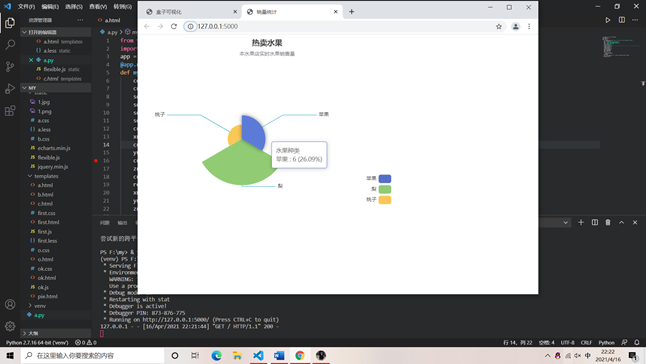This screenshot has width=646, height=364.
Task: Open the Extensions view icon
Action: [x=10, y=110]
